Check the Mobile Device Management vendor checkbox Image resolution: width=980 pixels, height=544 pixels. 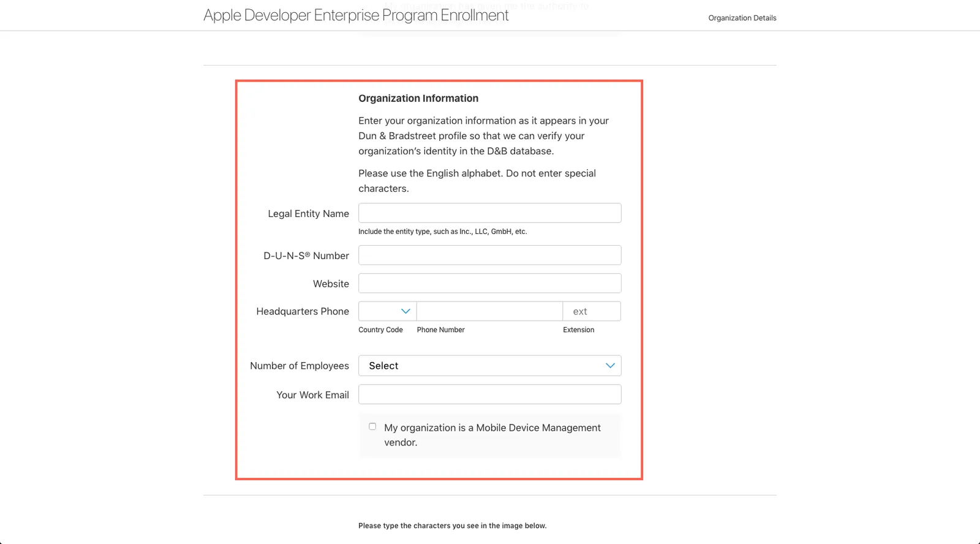click(x=372, y=426)
